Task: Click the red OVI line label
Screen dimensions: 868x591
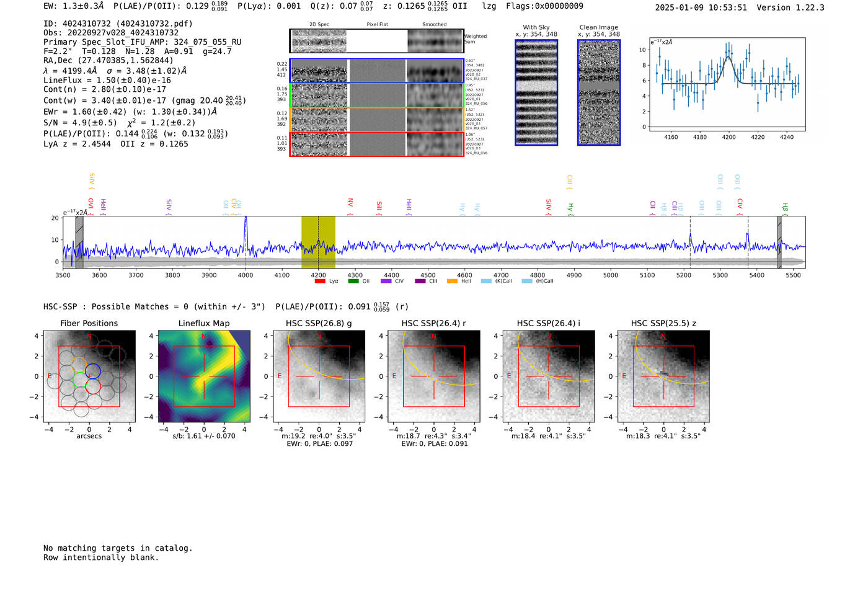Action: pyautogui.click(x=91, y=205)
